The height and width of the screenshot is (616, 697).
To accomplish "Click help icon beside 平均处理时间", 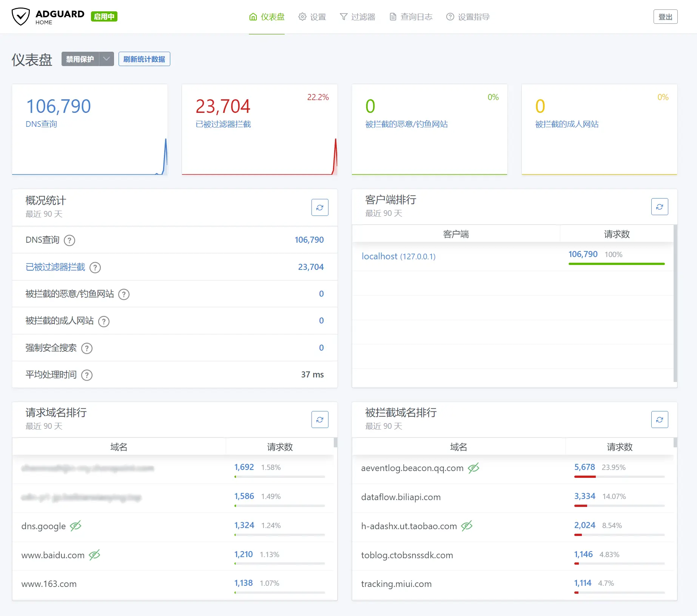I will [87, 375].
